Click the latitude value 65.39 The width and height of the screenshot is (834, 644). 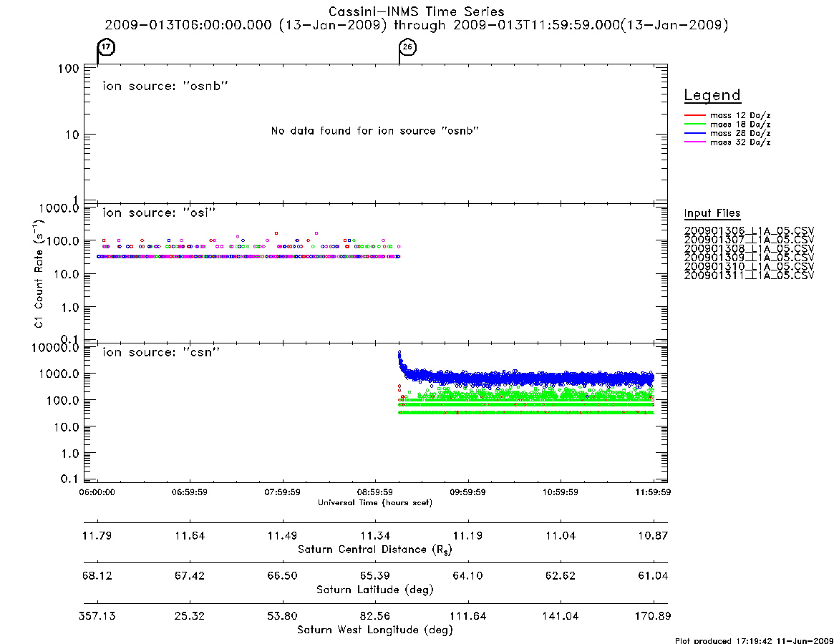click(x=375, y=576)
